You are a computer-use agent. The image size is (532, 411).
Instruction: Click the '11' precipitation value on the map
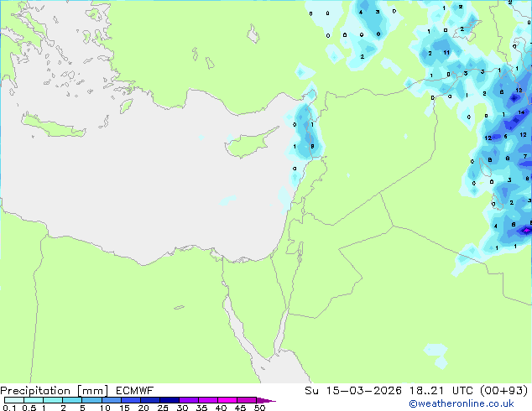pos(446,53)
